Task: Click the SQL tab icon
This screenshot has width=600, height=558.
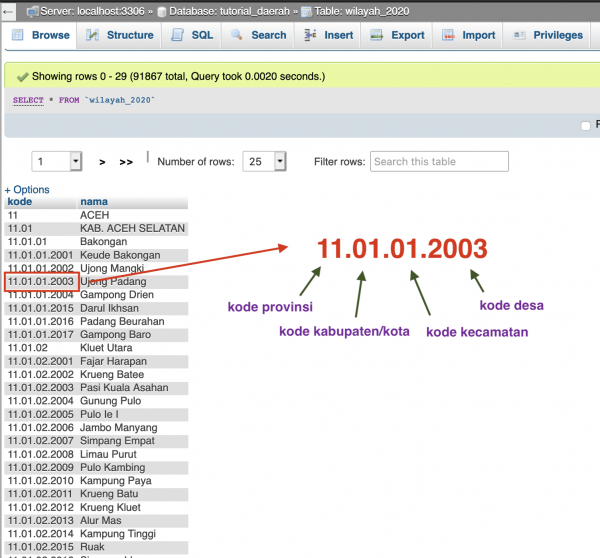Action: pos(178,35)
